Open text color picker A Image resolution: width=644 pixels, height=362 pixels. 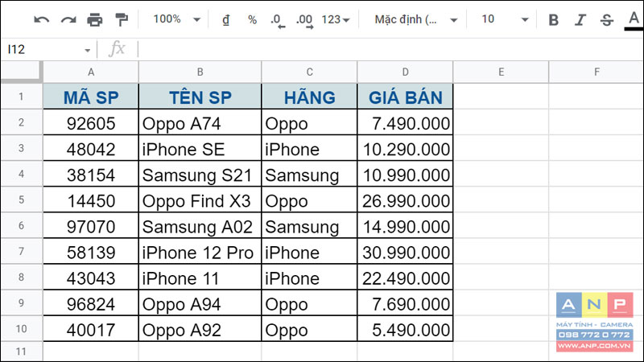coord(634,21)
